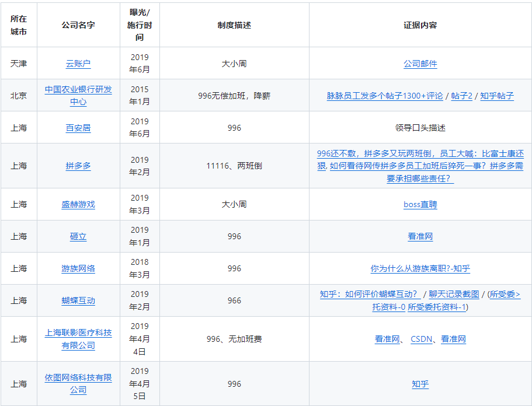Select the 996、无加班费 description cell
Viewport: 532px width, 406px height.
tap(234, 339)
